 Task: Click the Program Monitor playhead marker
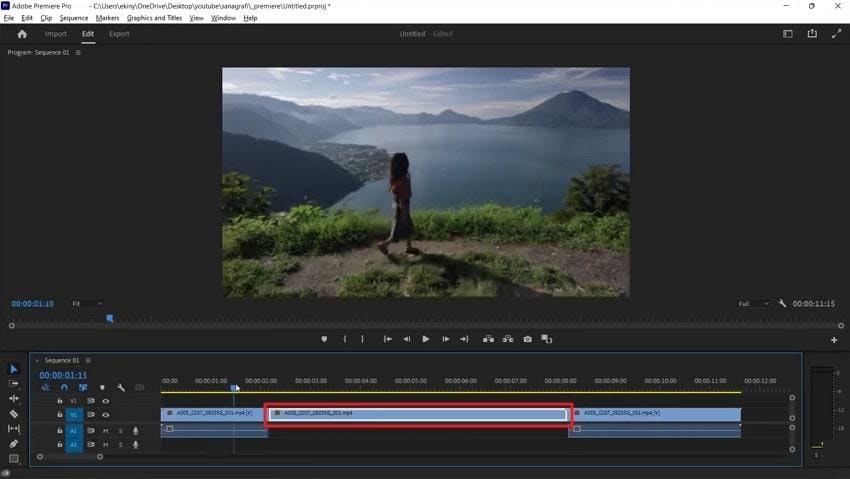click(x=110, y=318)
